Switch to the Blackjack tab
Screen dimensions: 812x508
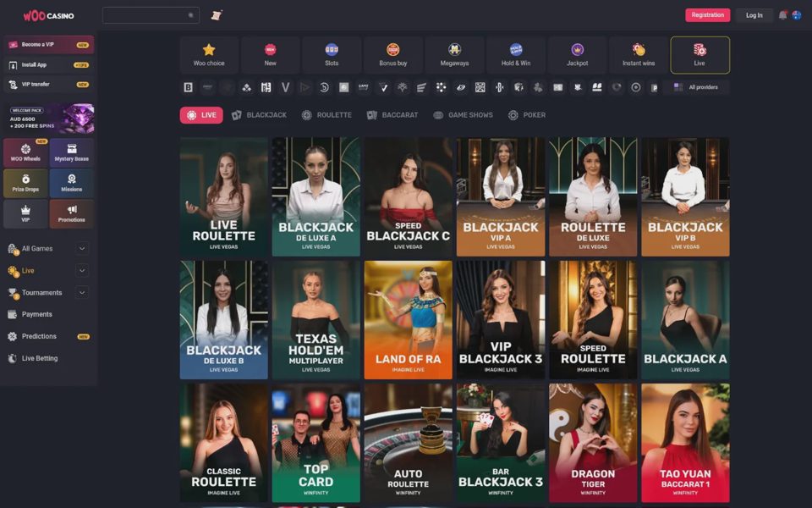point(259,115)
